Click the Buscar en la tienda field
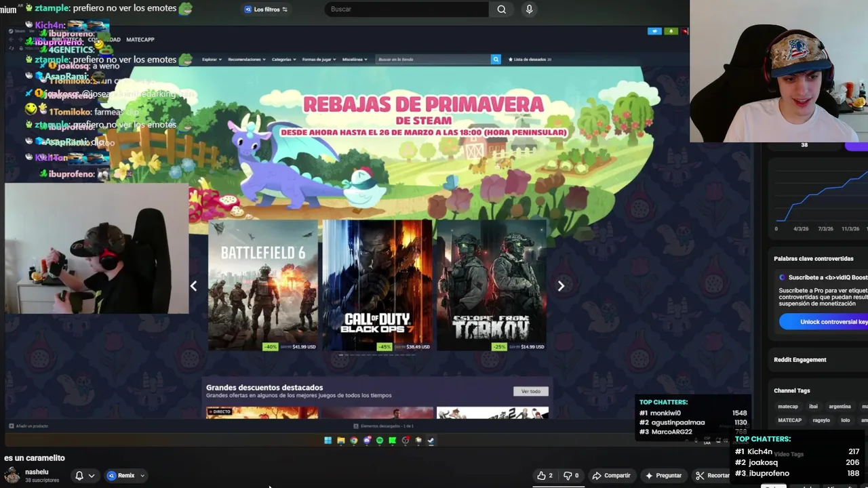 tap(433, 60)
